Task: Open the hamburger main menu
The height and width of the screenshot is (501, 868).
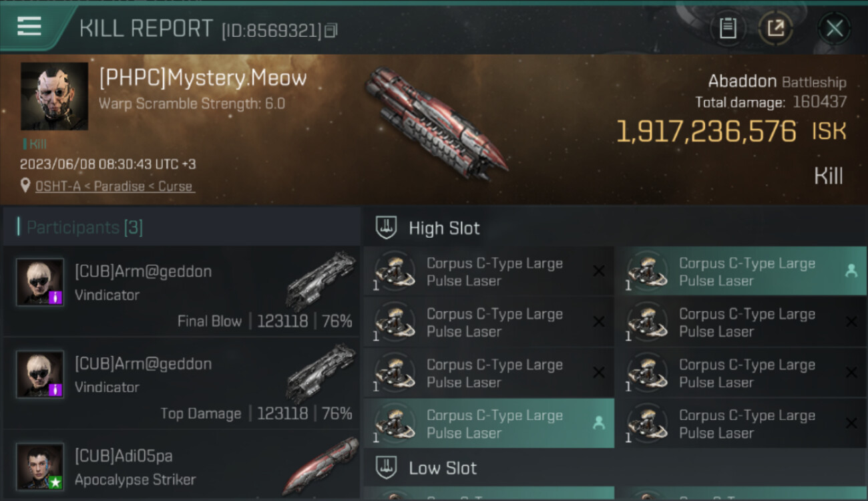Action: point(29,27)
